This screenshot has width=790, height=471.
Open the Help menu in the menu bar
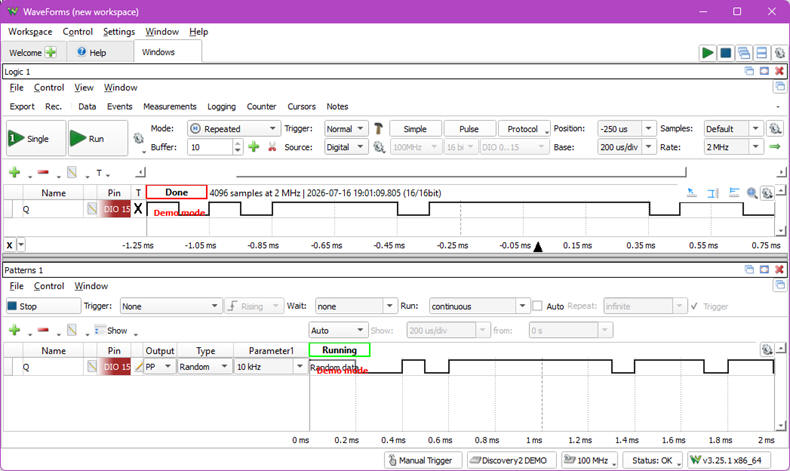199,31
